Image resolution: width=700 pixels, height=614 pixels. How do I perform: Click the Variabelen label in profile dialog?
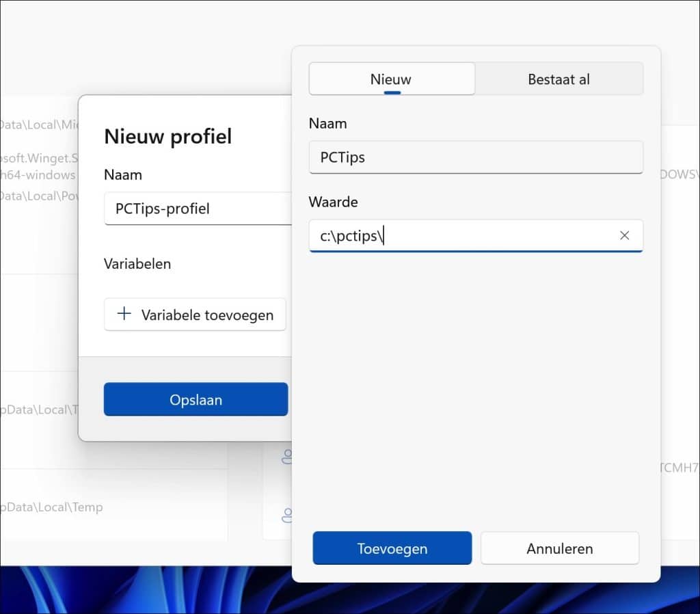pyautogui.click(x=137, y=264)
